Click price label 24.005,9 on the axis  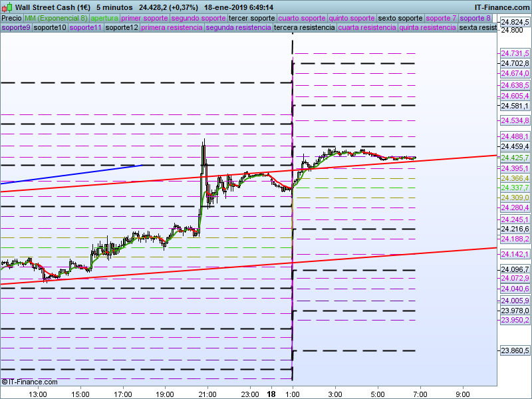[x=515, y=301]
